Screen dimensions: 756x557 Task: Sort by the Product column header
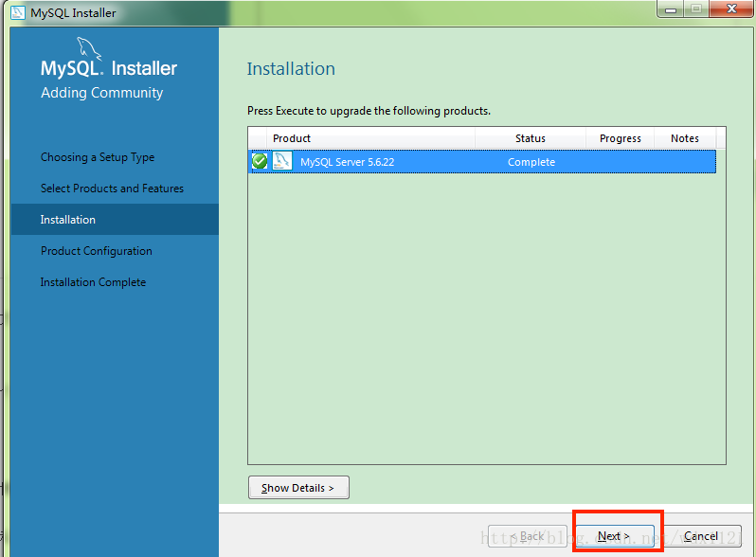click(x=370, y=138)
